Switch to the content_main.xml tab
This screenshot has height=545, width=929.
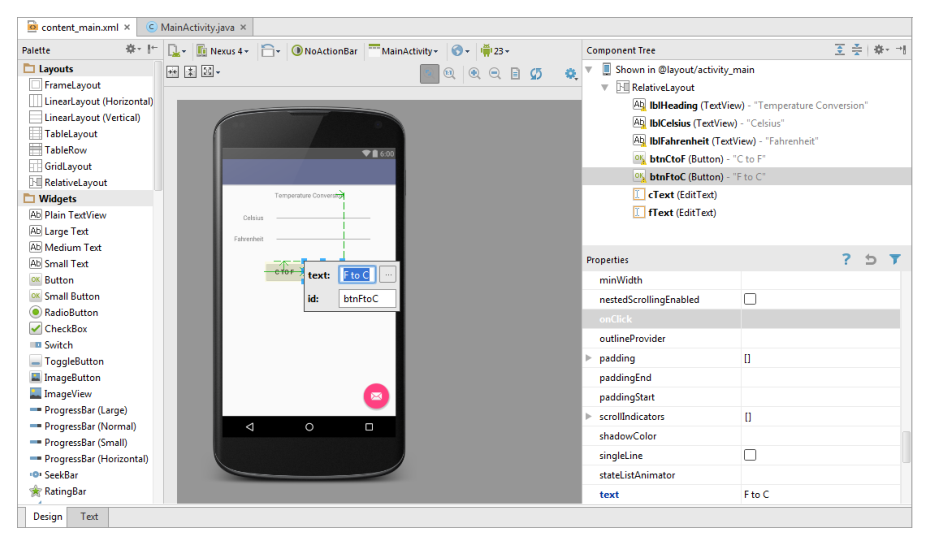79,27
